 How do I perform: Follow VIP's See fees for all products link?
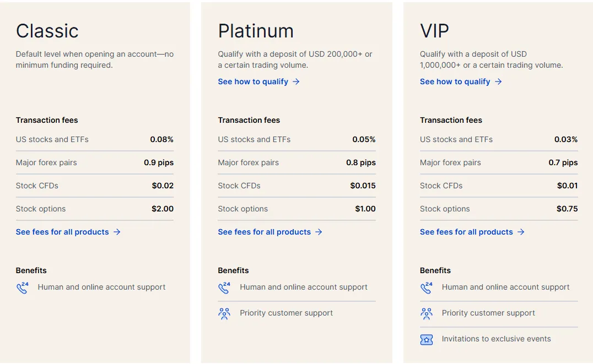point(466,232)
